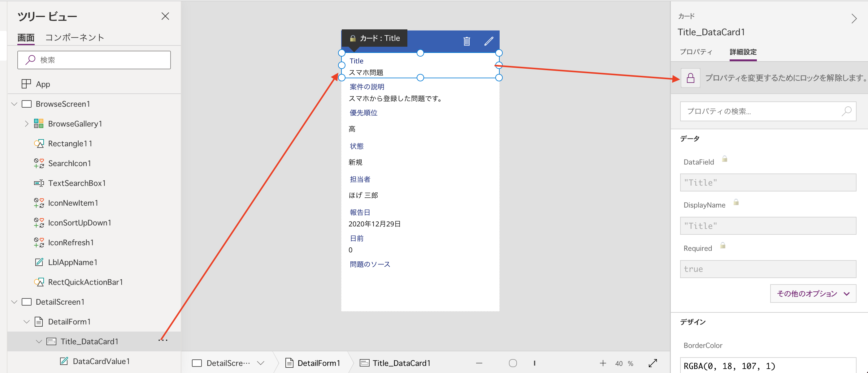Zoom out with the minus icon
The width and height of the screenshot is (868, 373).
pos(479,363)
